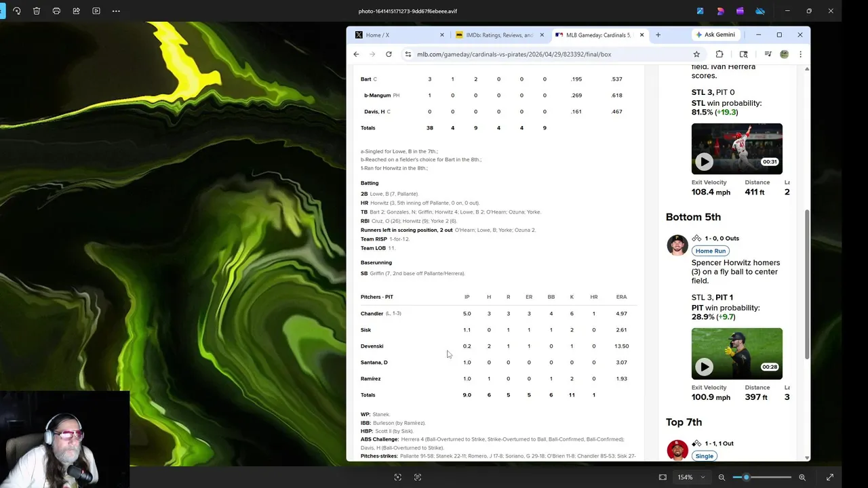
Task: Click Bart in the batting table
Action: tap(366, 79)
